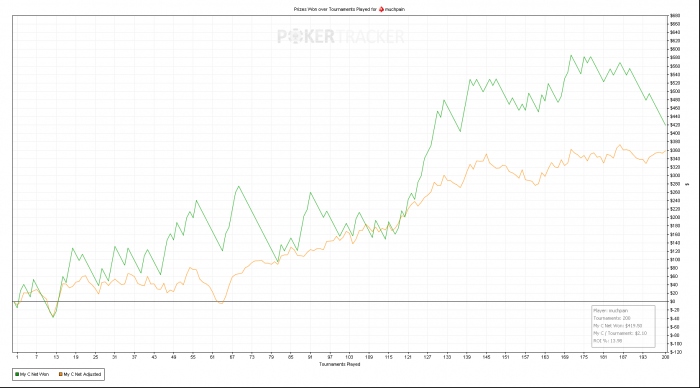Click the $ unit label beside the y-axis
This screenshot has height=388, width=700.
[x=688, y=184]
